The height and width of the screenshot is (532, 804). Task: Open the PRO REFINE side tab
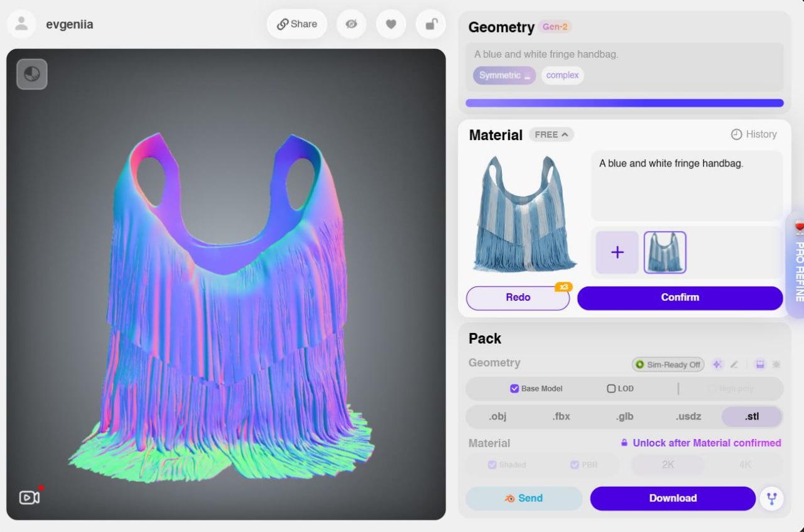click(x=796, y=263)
